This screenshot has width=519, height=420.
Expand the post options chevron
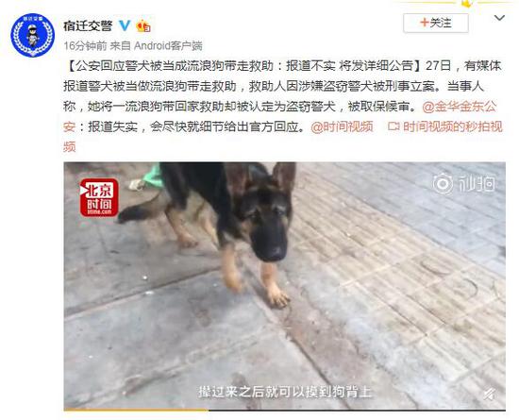tap(499, 18)
